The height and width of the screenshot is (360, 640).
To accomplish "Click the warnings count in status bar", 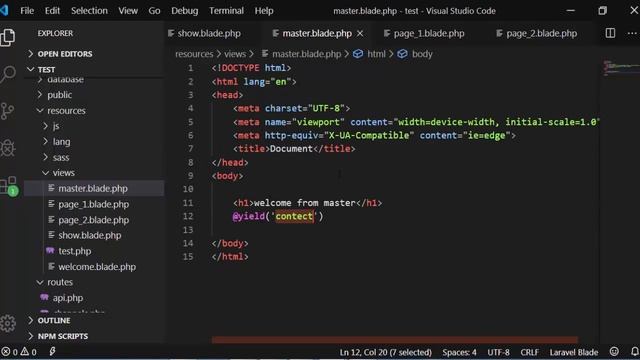I will (29, 352).
